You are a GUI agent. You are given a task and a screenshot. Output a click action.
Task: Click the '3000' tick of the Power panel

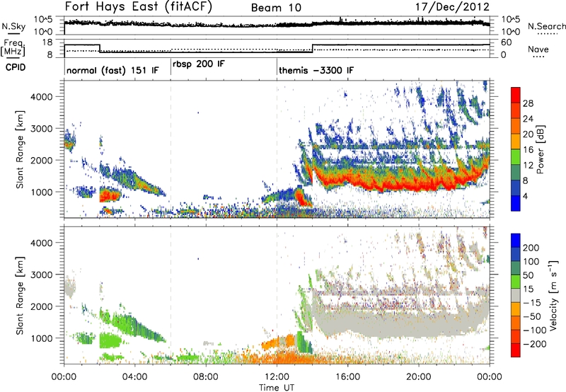(41, 129)
